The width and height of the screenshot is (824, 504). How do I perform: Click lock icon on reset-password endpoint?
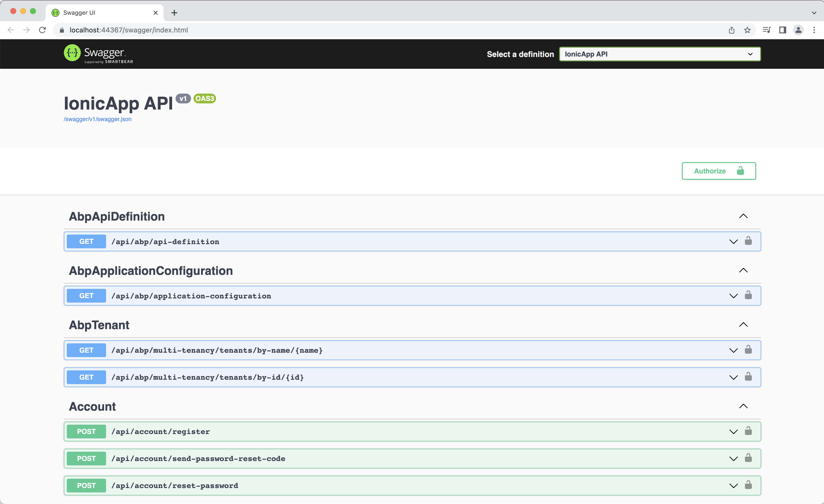[x=748, y=485]
